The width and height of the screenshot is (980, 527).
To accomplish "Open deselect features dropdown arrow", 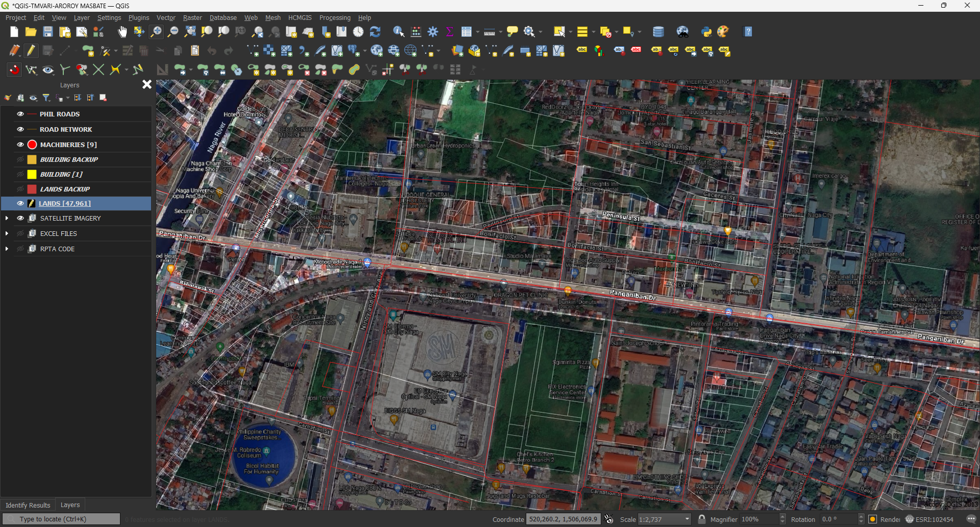I will pyautogui.click(x=617, y=32).
